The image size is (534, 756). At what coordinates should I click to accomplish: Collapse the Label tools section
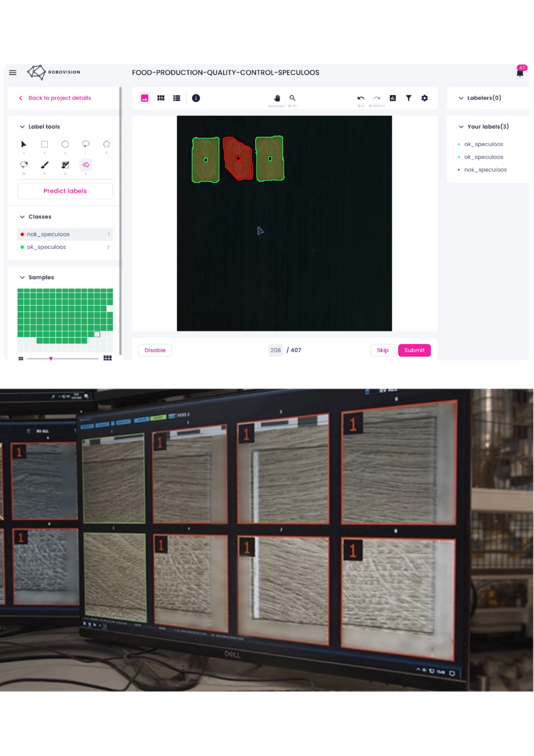[x=22, y=127]
